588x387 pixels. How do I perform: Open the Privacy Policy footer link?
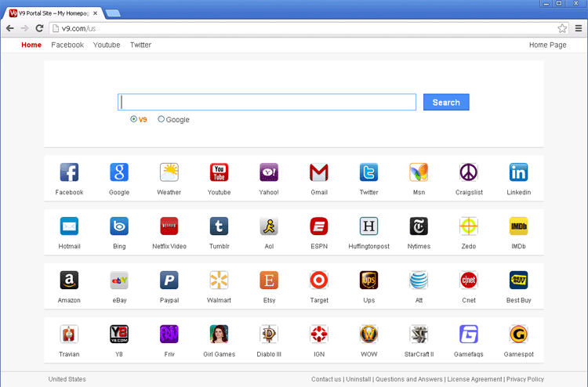tap(524, 379)
